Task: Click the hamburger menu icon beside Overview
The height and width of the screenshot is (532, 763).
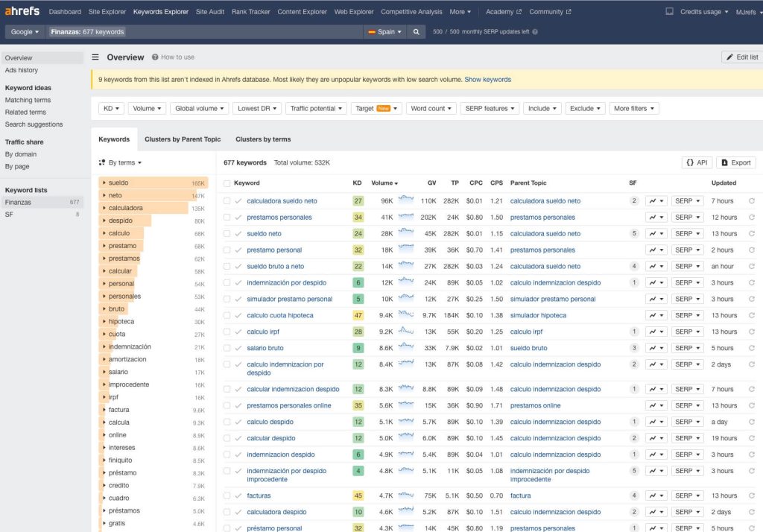Action: (95, 57)
